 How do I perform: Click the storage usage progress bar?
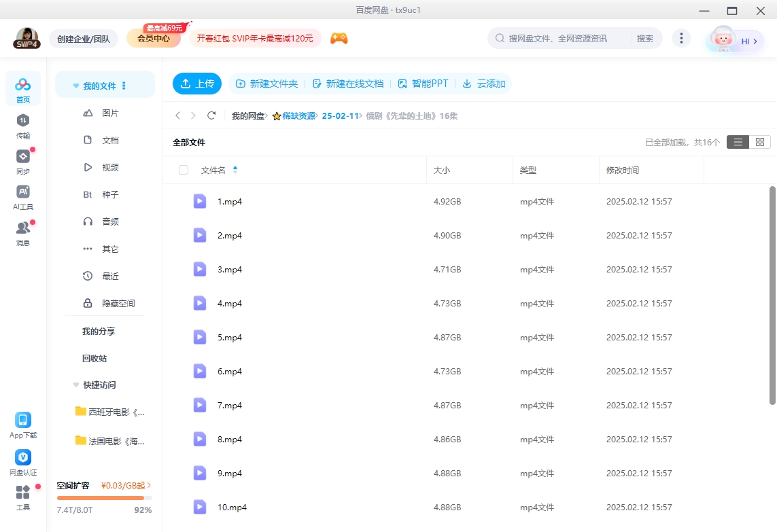pyautogui.click(x=104, y=497)
